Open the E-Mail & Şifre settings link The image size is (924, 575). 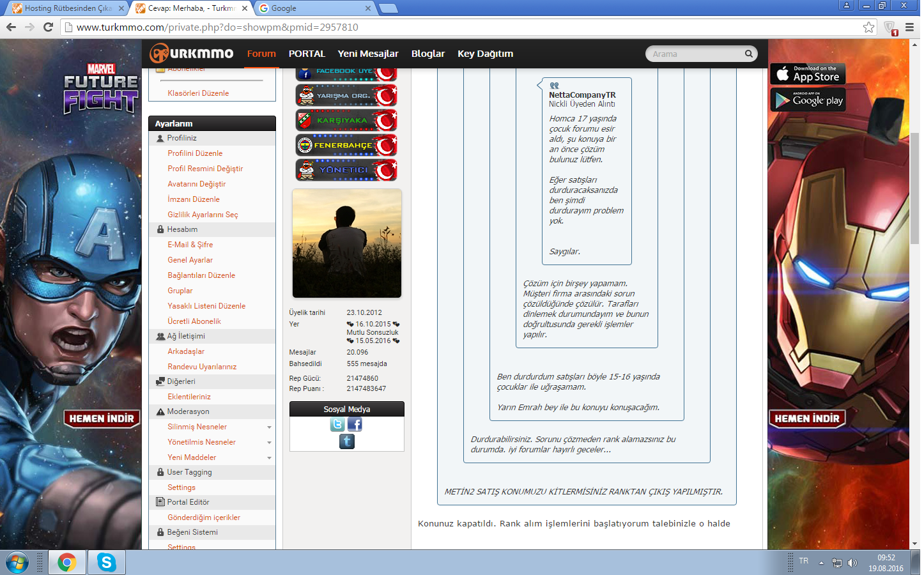click(190, 245)
